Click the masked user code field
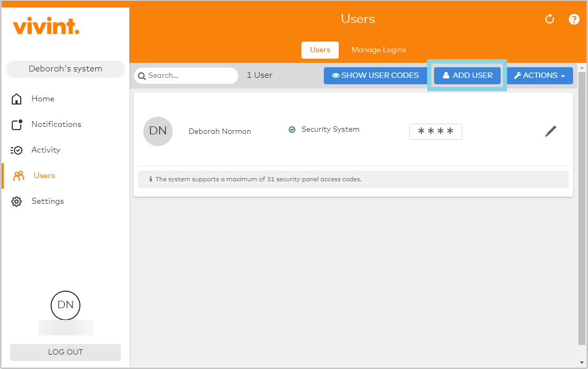Image resolution: width=588 pixels, height=369 pixels. click(435, 132)
